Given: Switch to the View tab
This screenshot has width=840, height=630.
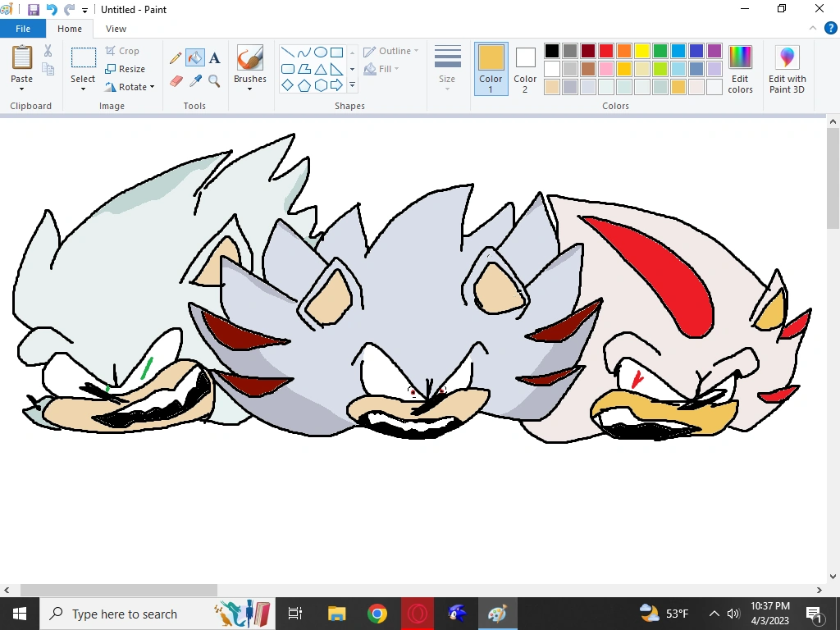Looking at the screenshot, I should pos(116,29).
